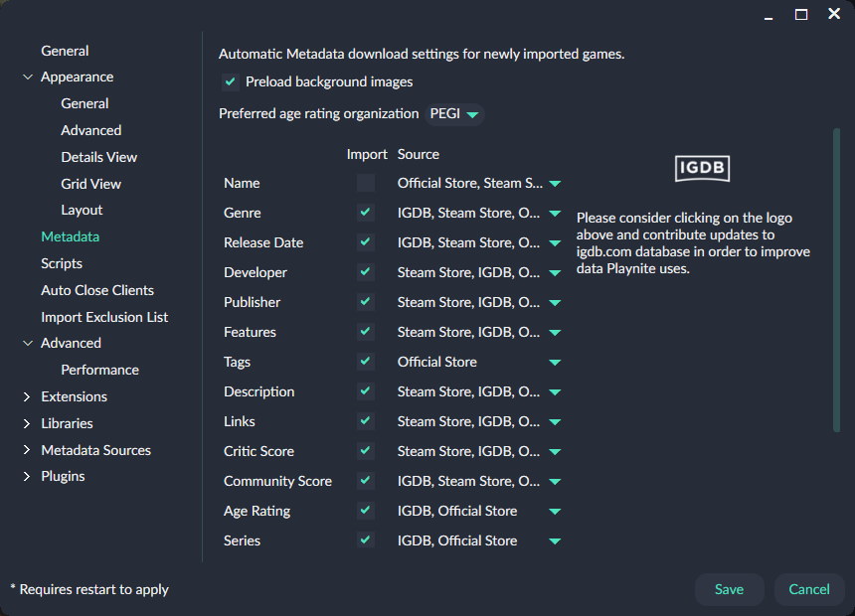Expand the Plugins section
Viewport: 855px width, 616px height.
[x=27, y=476]
